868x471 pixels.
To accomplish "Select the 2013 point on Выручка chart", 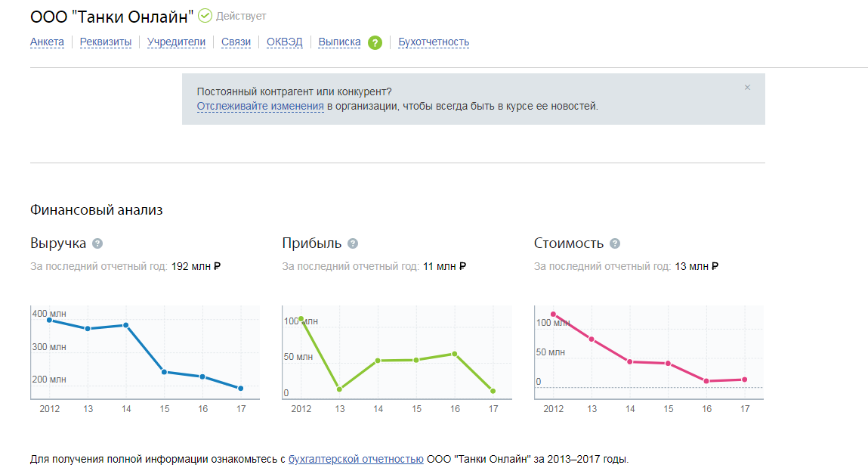I will (88, 329).
